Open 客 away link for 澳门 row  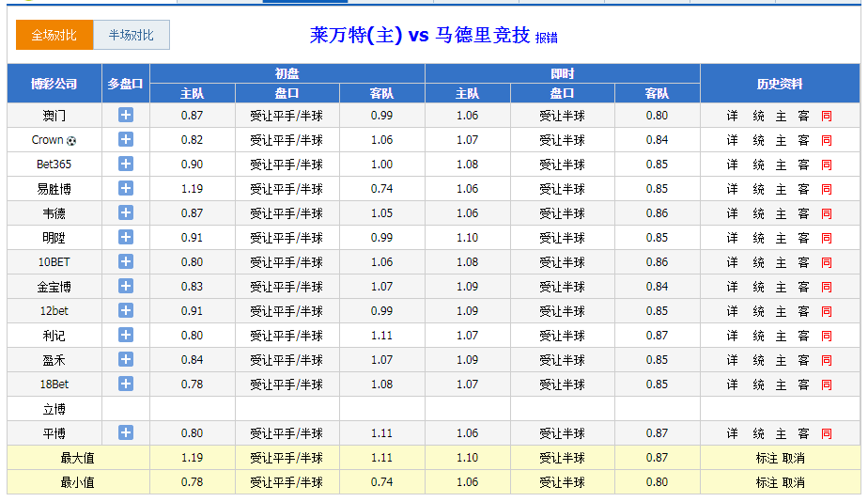pyautogui.click(x=803, y=116)
